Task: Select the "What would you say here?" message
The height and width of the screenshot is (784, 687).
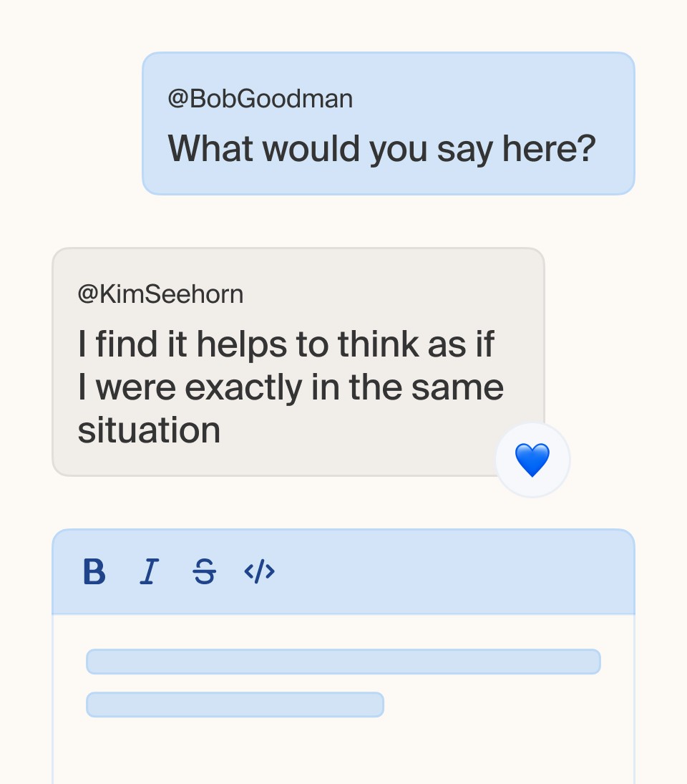Action: [381, 149]
